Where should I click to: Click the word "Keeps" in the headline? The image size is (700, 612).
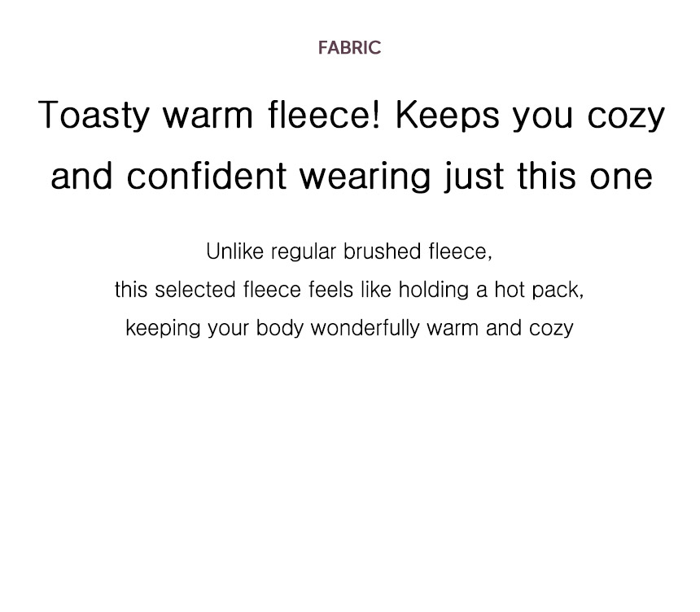click(447, 116)
